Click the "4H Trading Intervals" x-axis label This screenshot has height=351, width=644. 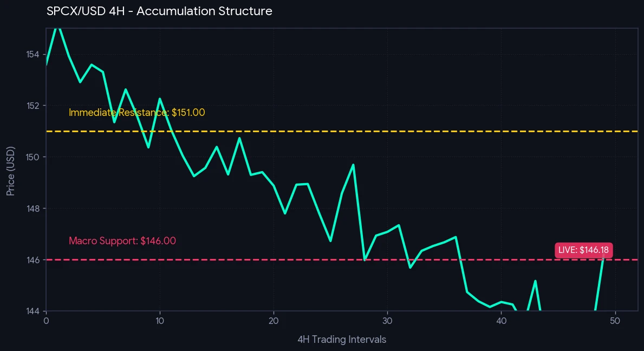tap(342, 340)
